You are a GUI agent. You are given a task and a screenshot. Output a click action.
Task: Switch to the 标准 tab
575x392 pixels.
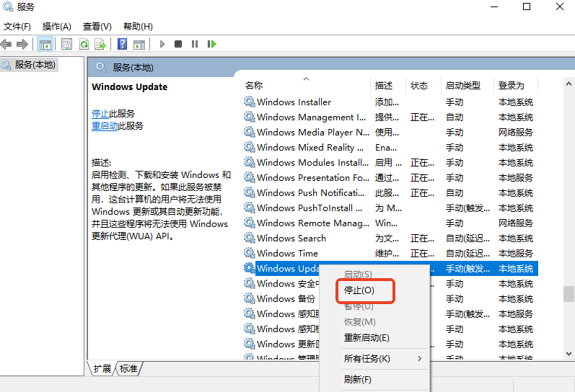128,369
